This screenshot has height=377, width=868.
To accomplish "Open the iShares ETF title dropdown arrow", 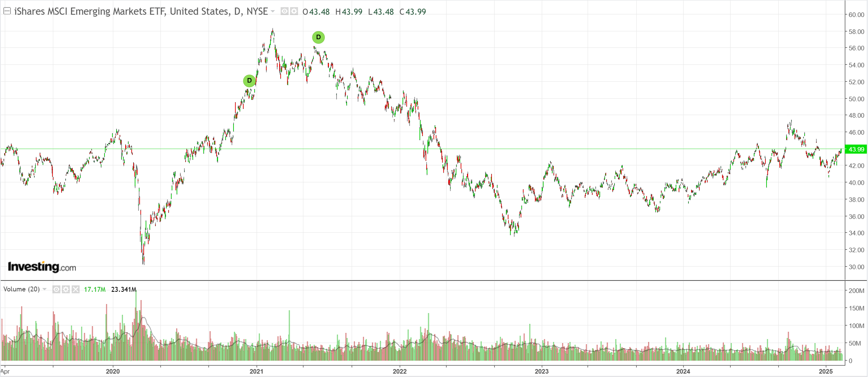I will coord(273,11).
